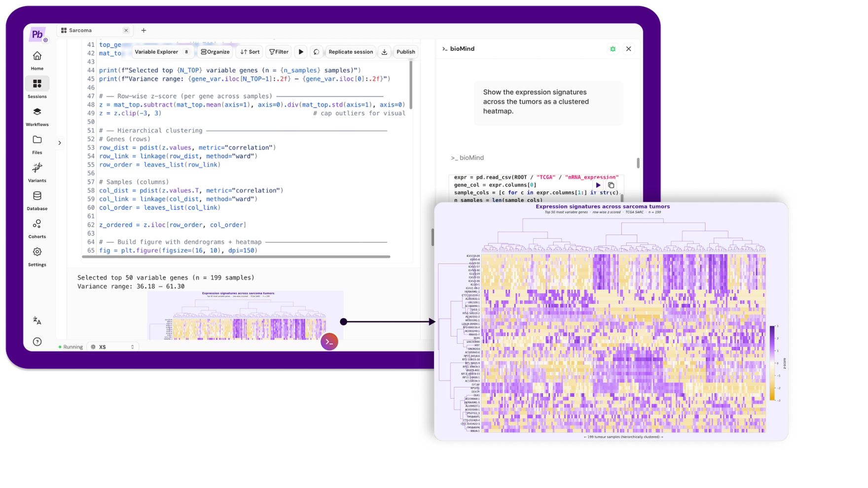Click the Pb logo icon
Image resolution: width=868 pixels, height=488 pixels.
(38, 35)
